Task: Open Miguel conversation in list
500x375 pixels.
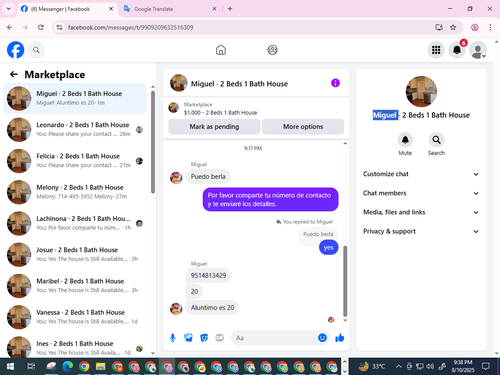Action: pos(75,98)
